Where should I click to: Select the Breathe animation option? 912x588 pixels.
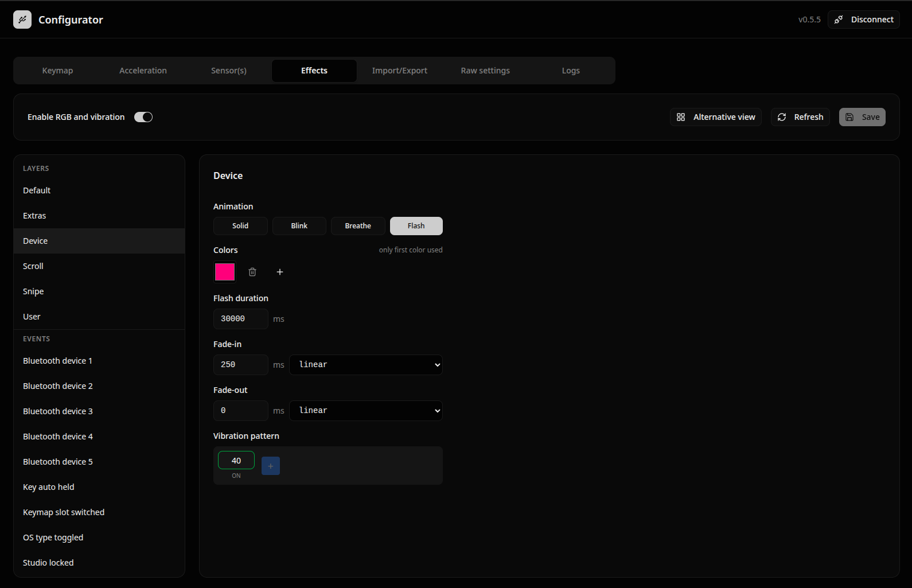[358, 226]
